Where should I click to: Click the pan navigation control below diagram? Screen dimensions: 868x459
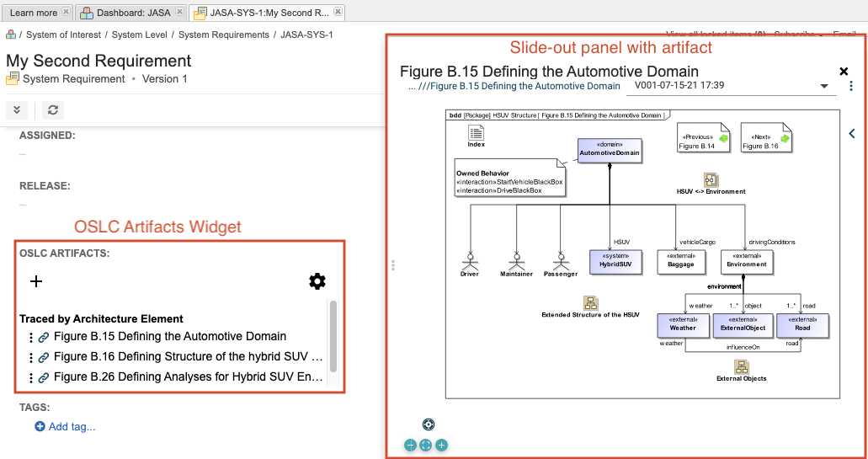[428, 424]
